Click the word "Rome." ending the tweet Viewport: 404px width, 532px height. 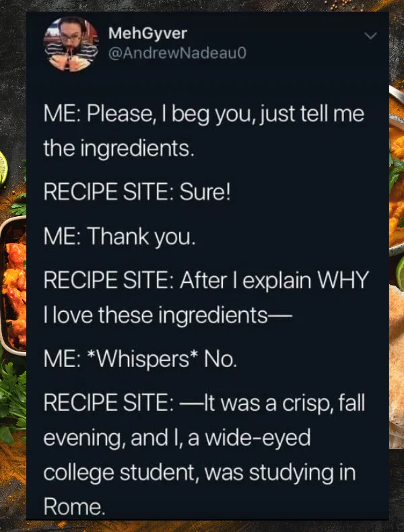point(74,507)
